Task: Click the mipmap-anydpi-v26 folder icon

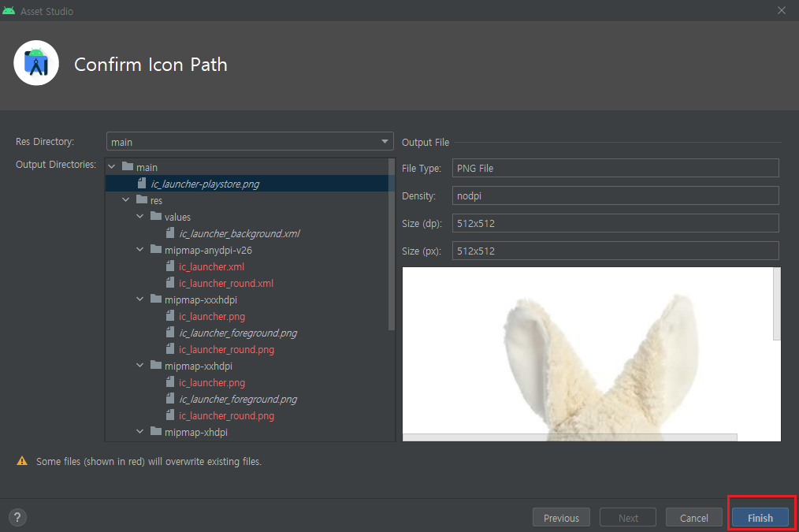Action: [x=157, y=249]
